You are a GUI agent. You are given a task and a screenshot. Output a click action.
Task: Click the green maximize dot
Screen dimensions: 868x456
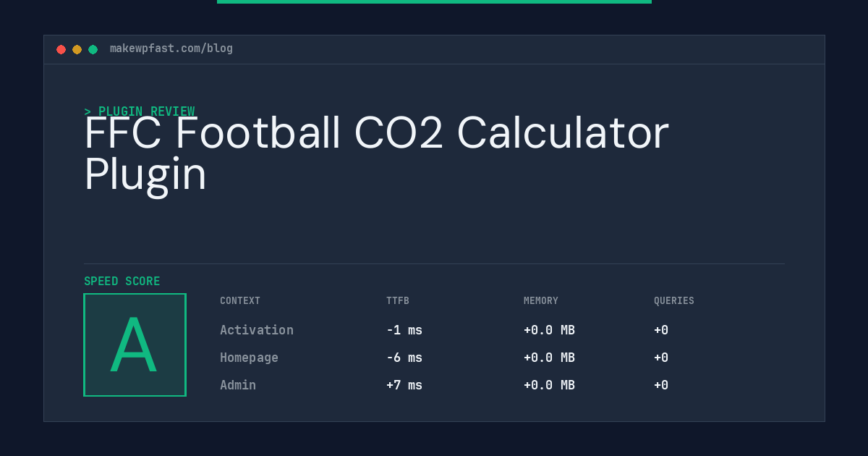93,49
